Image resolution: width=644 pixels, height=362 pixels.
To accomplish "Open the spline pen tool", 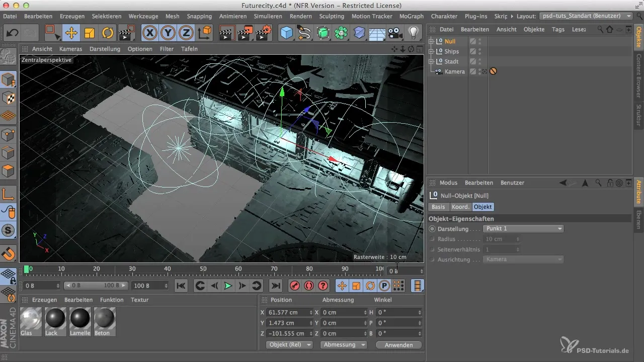I will (x=304, y=33).
